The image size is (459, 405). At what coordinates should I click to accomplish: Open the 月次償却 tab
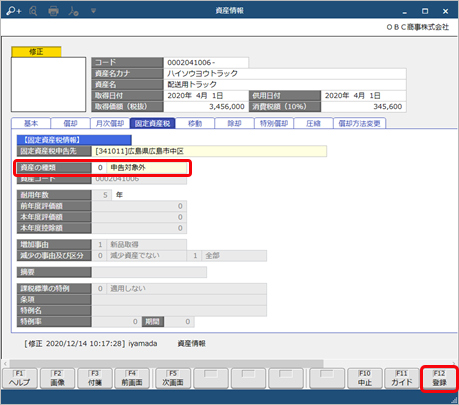click(x=110, y=123)
